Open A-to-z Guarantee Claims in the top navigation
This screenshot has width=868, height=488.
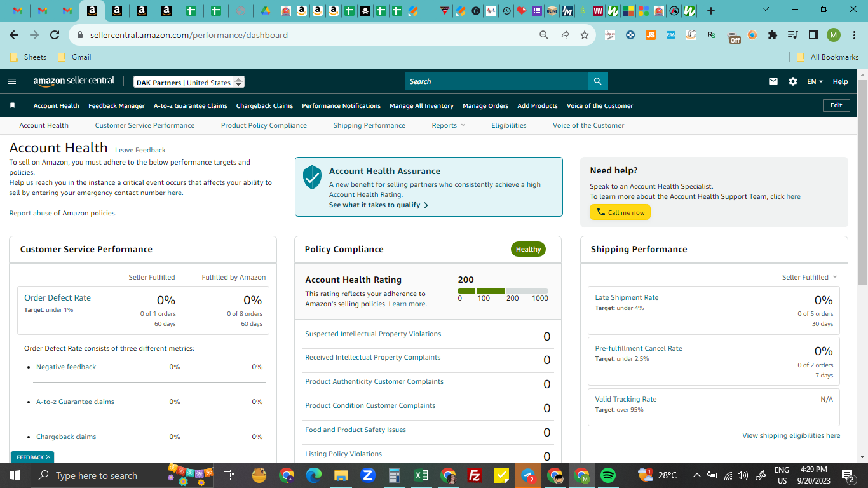click(191, 105)
